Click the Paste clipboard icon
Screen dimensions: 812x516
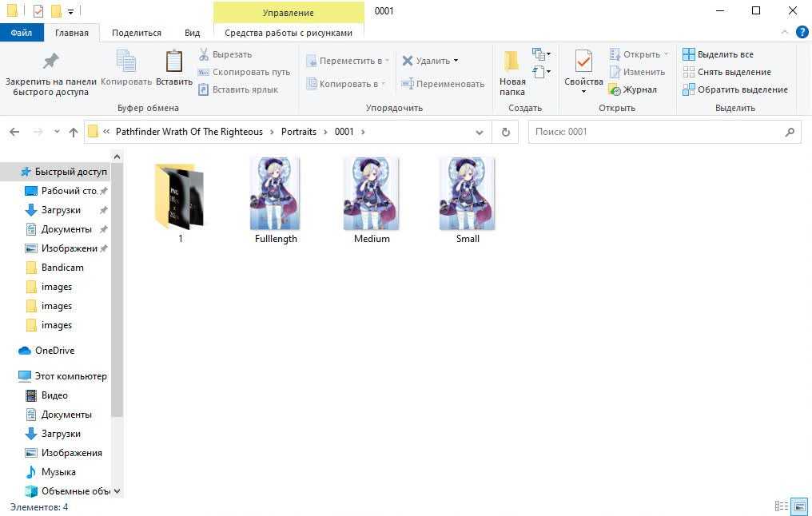pyautogui.click(x=173, y=62)
